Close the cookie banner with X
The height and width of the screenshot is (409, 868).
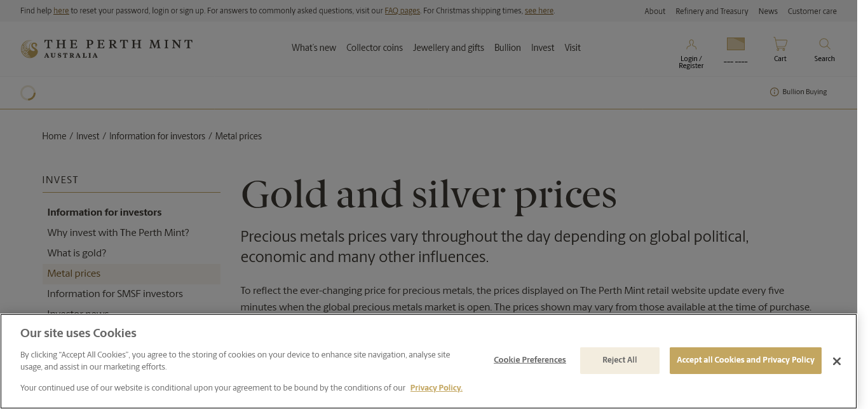pyautogui.click(x=836, y=361)
